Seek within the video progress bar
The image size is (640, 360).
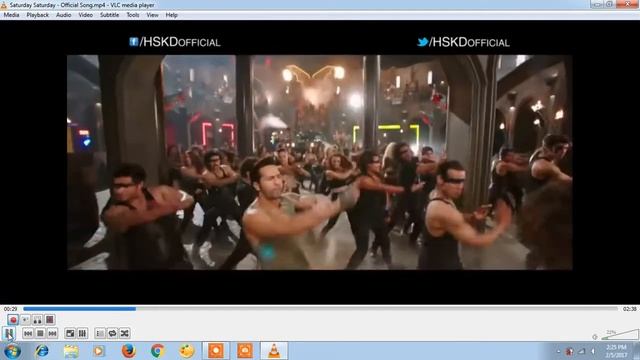[x=320, y=309]
